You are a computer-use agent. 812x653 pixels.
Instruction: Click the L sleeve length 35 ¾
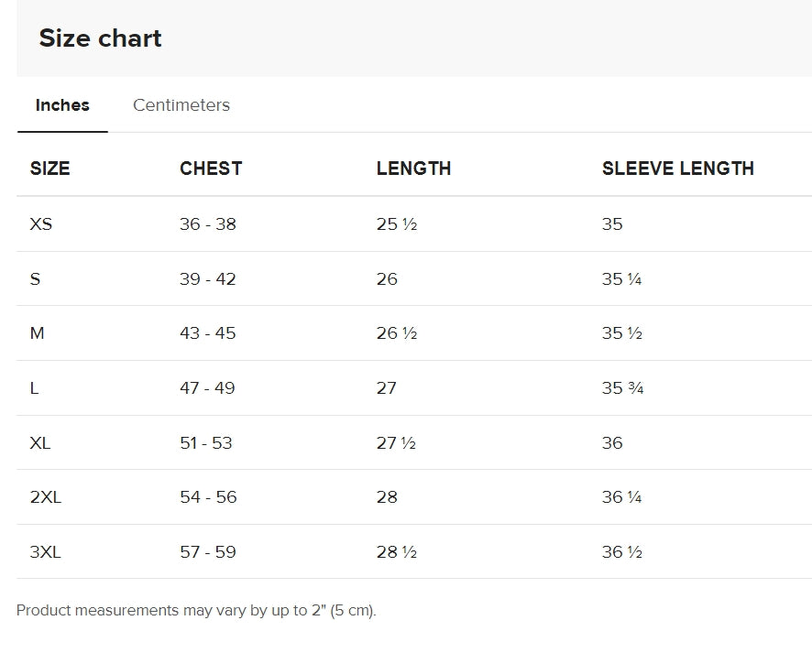click(x=622, y=387)
